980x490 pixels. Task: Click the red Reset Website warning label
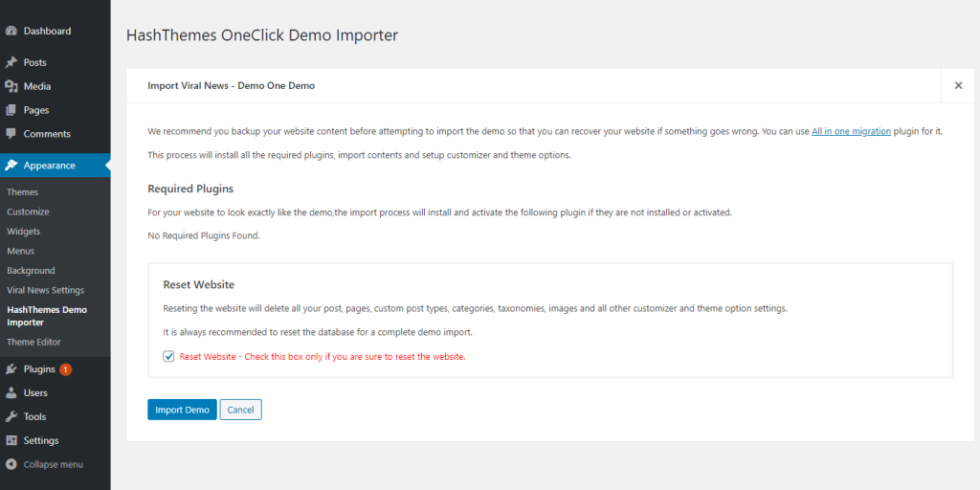point(323,357)
